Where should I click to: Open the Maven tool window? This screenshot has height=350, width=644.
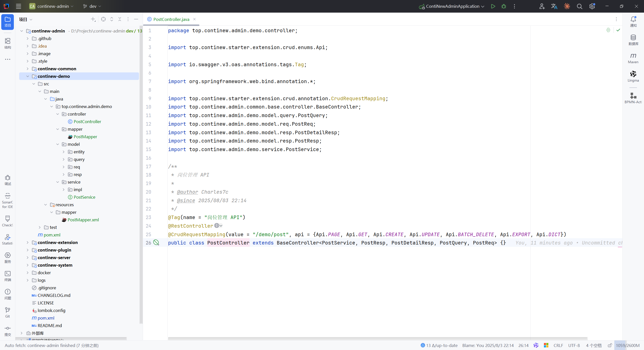[633, 58]
